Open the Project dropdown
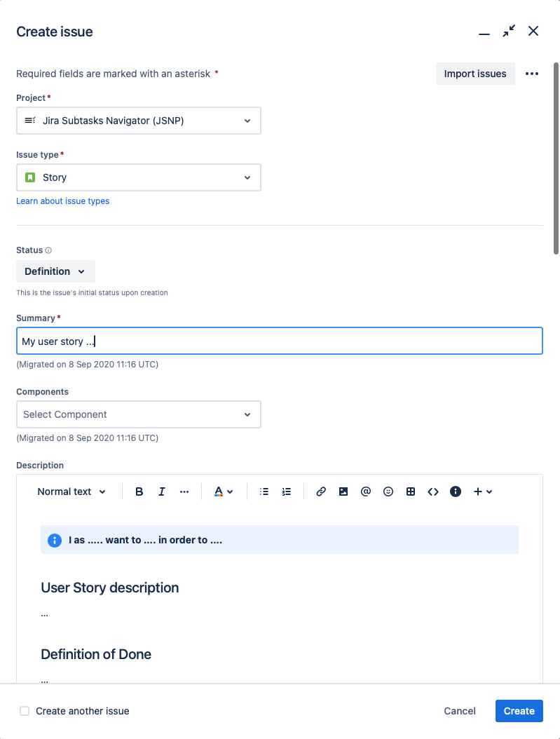Viewport: 560px width, 739px height. point(139,121)
